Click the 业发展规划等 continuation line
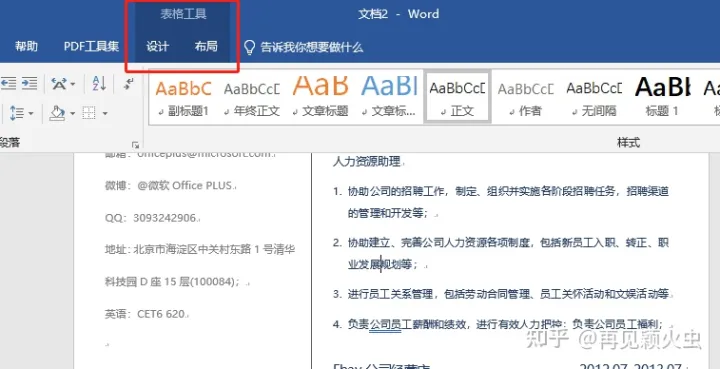Image resolution: width=720 pixels, height=369 pixels. [382, 264]
